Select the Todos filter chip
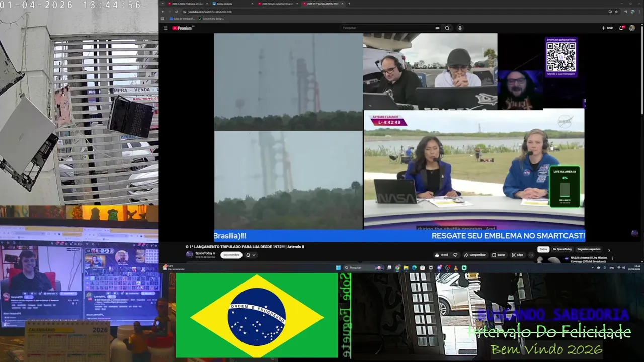Screen dimensions: 644x362 543,249
